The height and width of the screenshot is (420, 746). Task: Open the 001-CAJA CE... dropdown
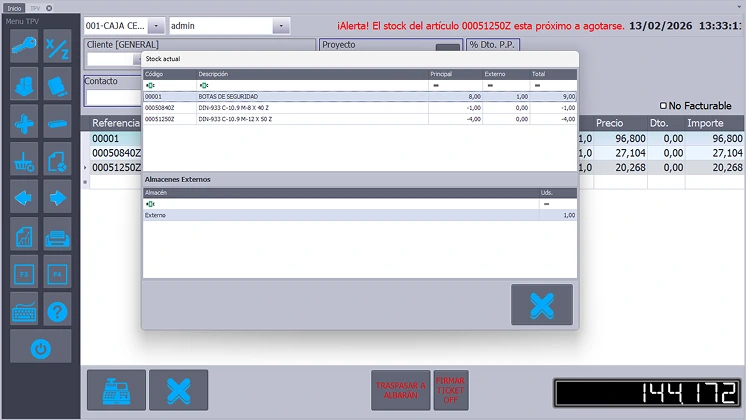pyautogui.click(x=156, y=26)
